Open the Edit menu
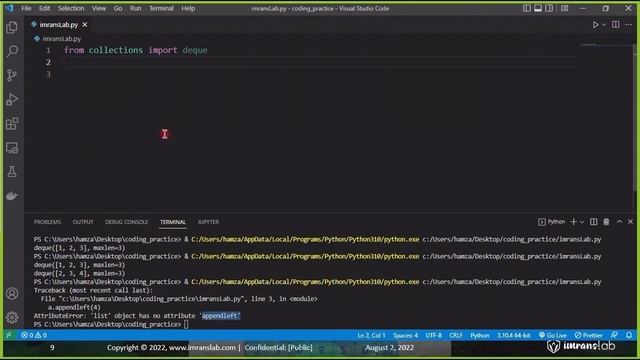This screenshot has width=640, height=360. click(x=44, y=8)
